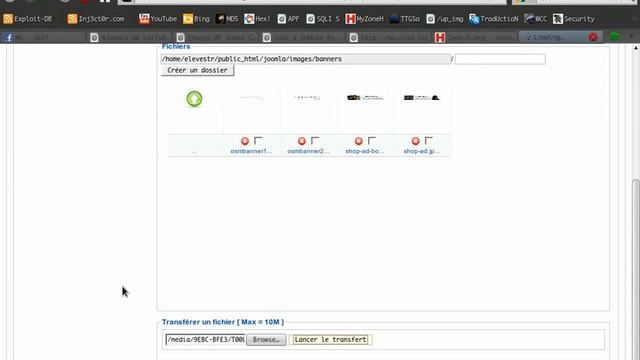Screen dimensions: 640x360
Task: Click the green up-folder arrow icon
Action: pyautogui.click(x=194, y=99)
